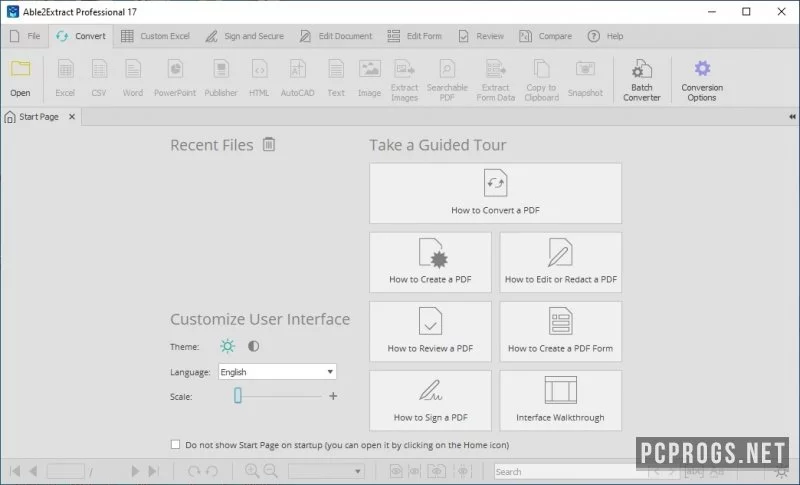Rotate page counterclockwise icon

[212, 471]
